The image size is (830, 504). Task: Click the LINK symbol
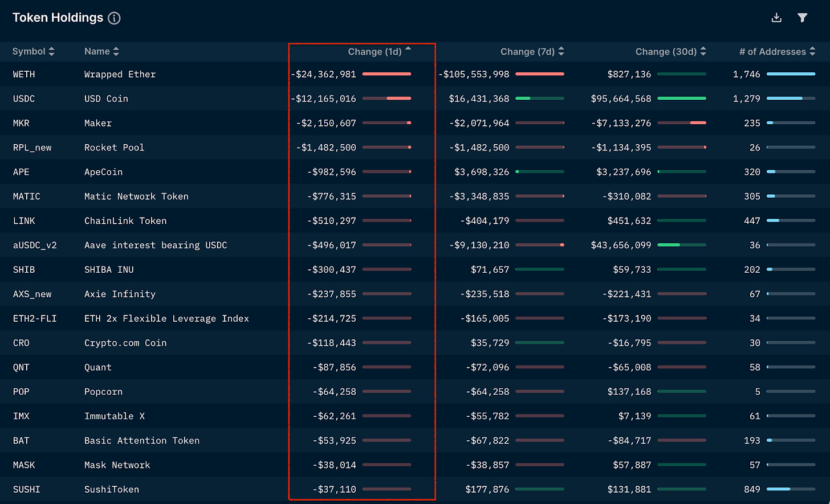click(x=24, y=221)
